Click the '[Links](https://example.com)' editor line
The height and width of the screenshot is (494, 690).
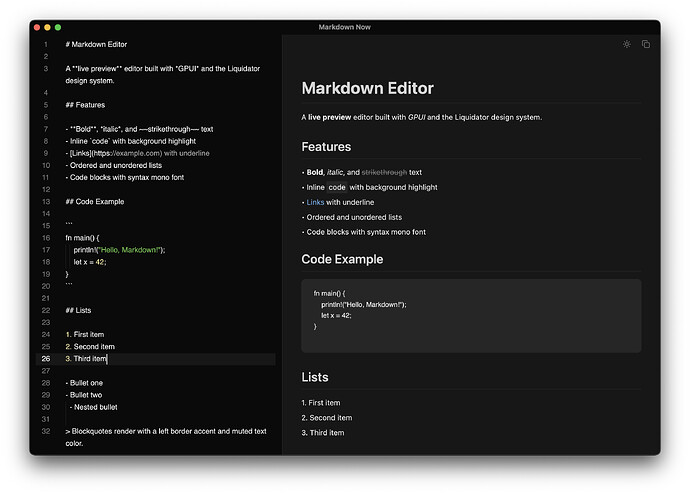click(x=137, y=154)
